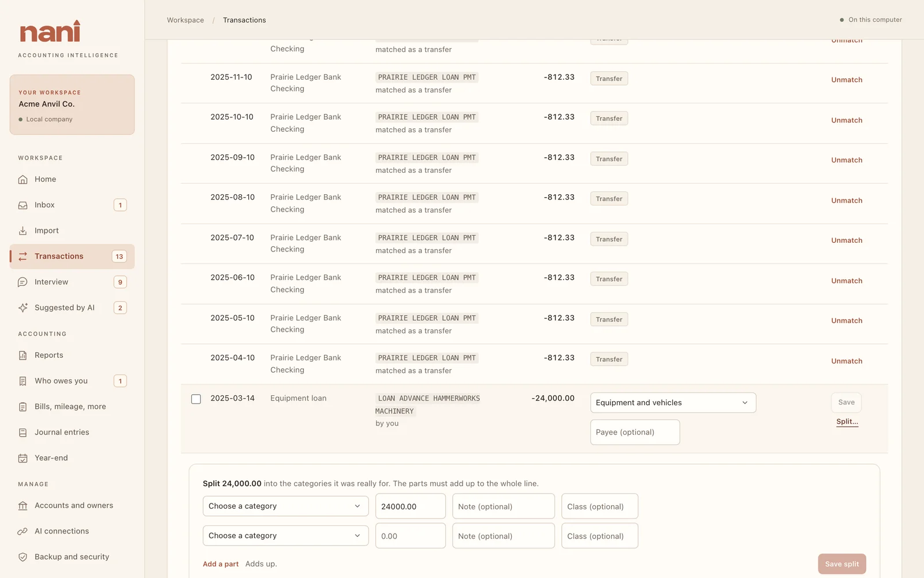The image size is (924, 578).
Task: Click the Acme Anvil Co. workspace card
Action: 72,105
